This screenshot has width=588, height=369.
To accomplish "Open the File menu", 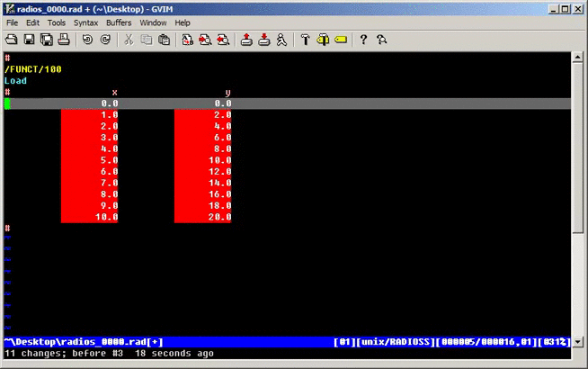I will (x=12, y=22).
